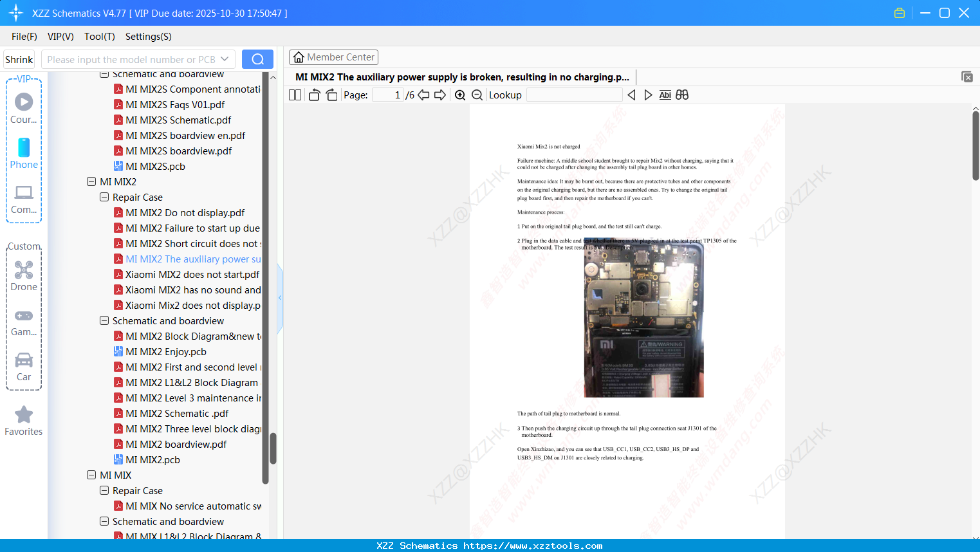Open the VIP(V) menu

tap(60, 37)
